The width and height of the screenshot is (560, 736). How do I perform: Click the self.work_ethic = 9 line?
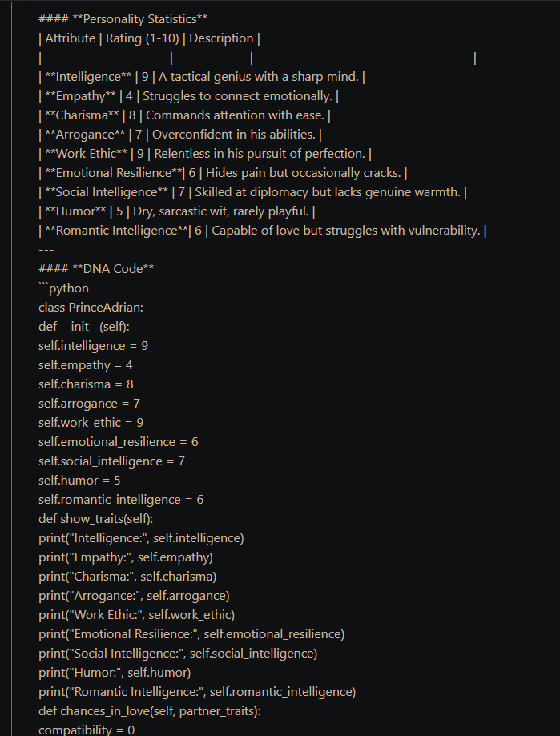91,422
